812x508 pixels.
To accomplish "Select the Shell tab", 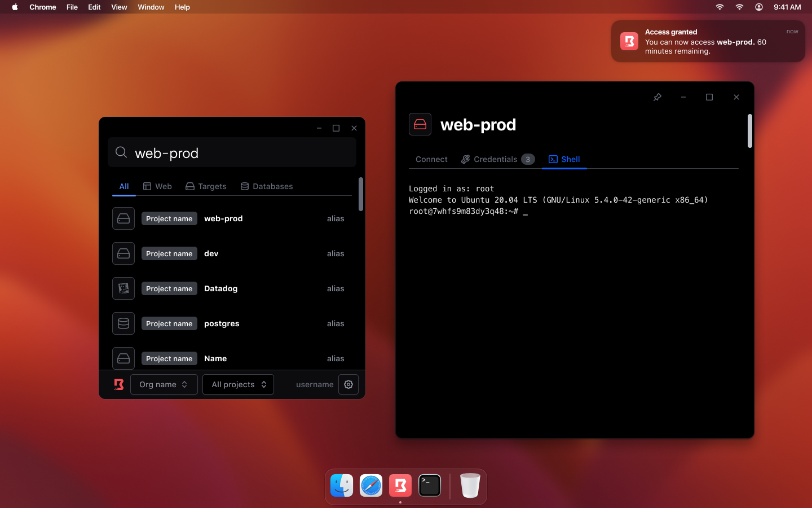I will (x=564, y=159).
